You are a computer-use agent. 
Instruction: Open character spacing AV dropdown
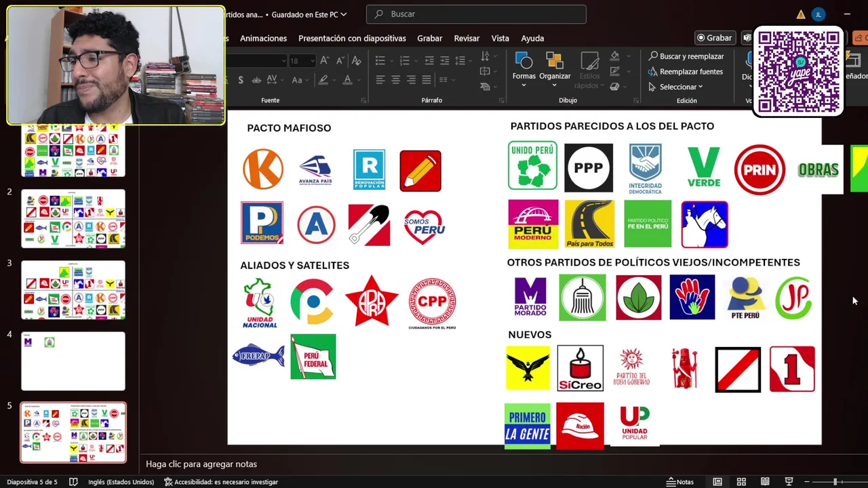point(274,80)
